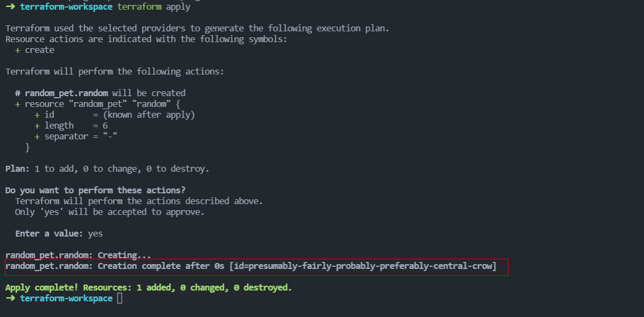This screenshot has width=644, height=317.
Task: Click the separator = "-" attribute line
Action: pyautogui.click(x=76, y=137)
